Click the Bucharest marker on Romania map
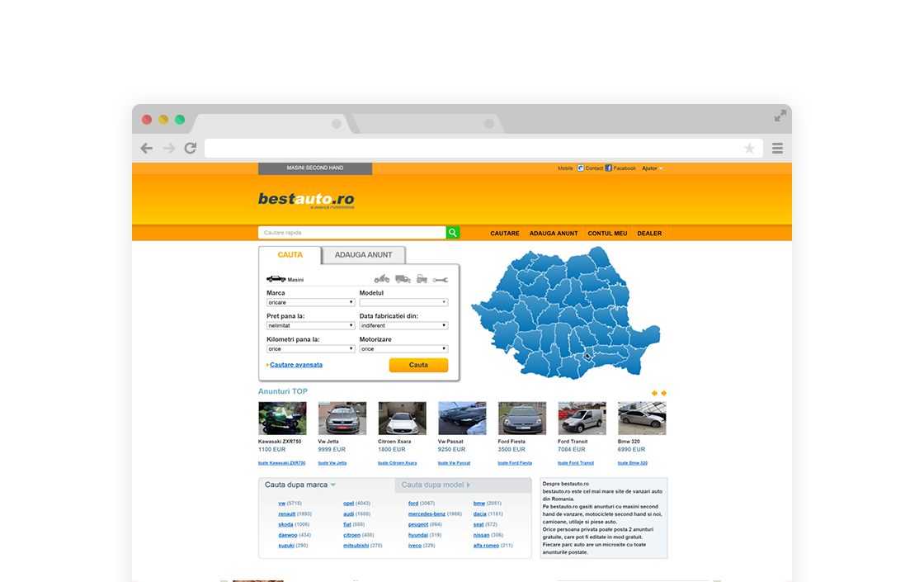Image resolution: width=924 pixels, height=582 pixels. point(587,356)
